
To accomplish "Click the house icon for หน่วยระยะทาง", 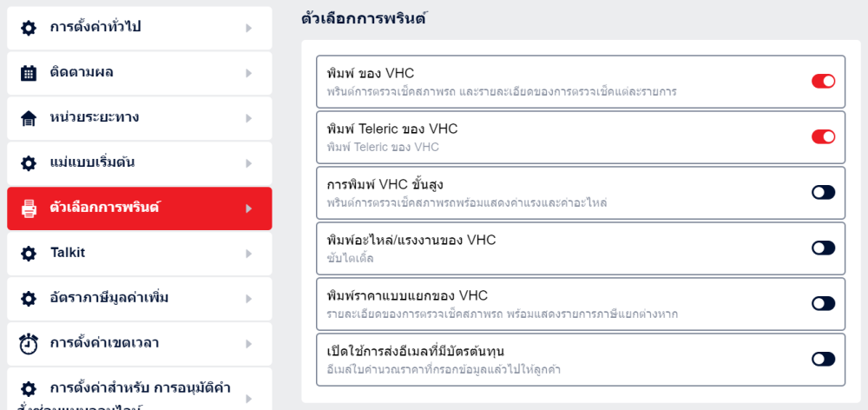I will tap(29, 118).
